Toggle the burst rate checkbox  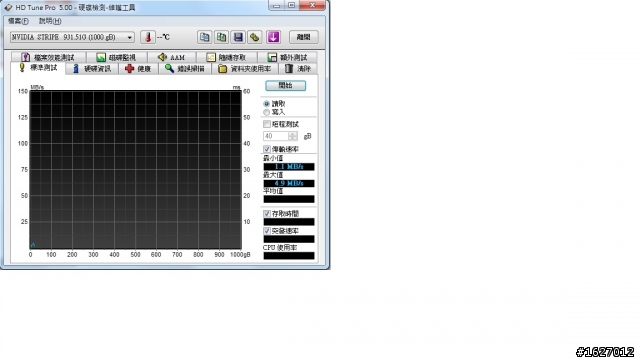267,231
